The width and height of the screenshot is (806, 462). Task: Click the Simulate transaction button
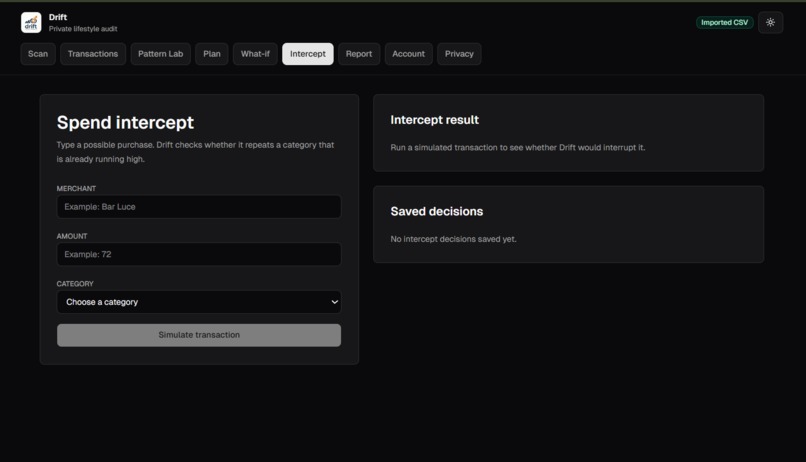pyautogui.click(x=199, y=335)
